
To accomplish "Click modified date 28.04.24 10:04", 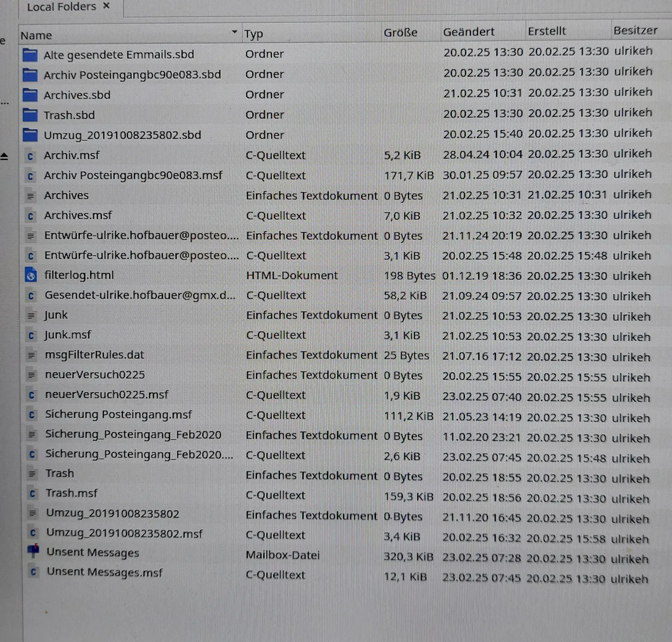I will [x=483, y=155].
